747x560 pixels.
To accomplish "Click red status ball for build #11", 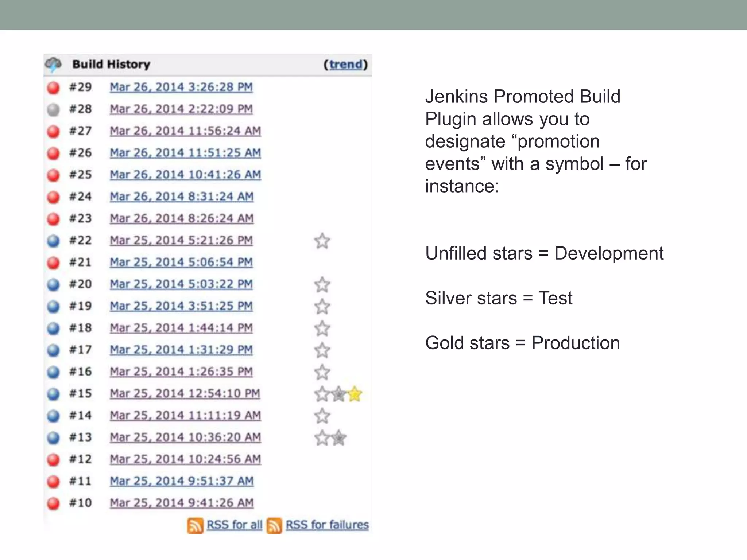I will tap(53, 481).
